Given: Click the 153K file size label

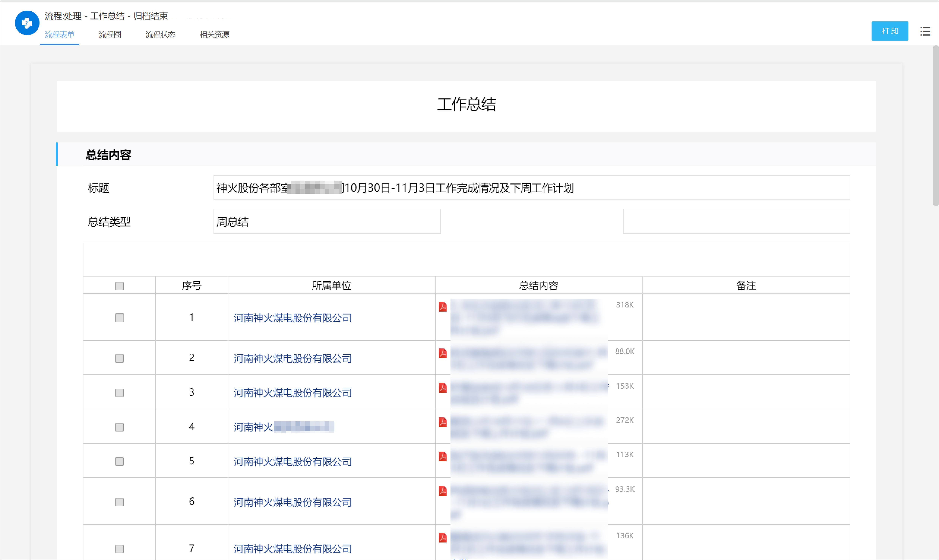Looking at the screenshot, I should 625,386.
